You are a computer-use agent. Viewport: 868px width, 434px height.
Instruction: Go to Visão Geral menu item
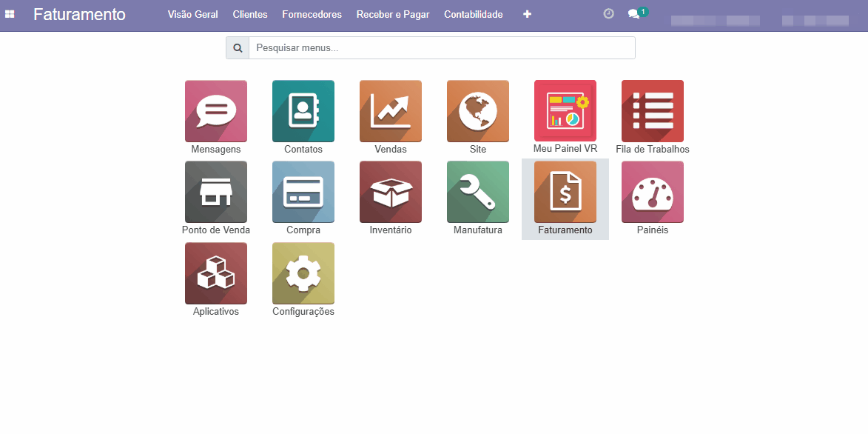point(192,14)
